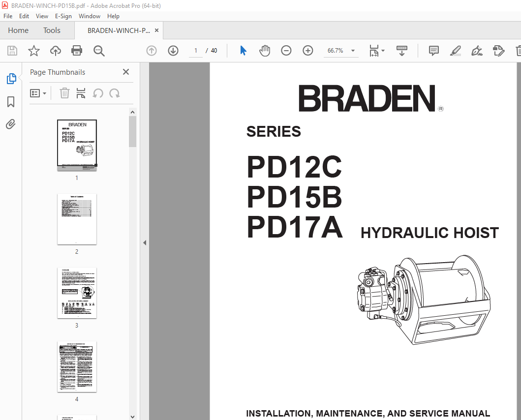This screenshot has height=420, width=521.
Task: Activate the hand pan tool
Action: point(265,51)
